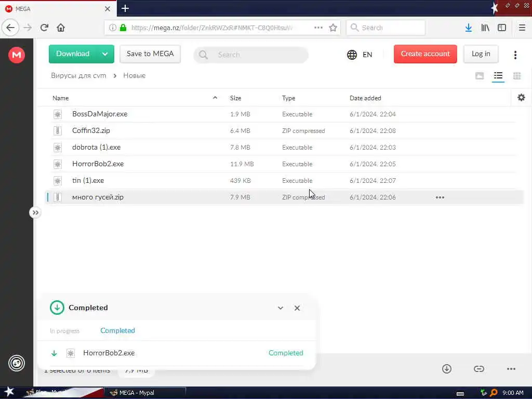Click the MEGA logo in sidebar
Screen dimensions: 532x399
point(17,55)
